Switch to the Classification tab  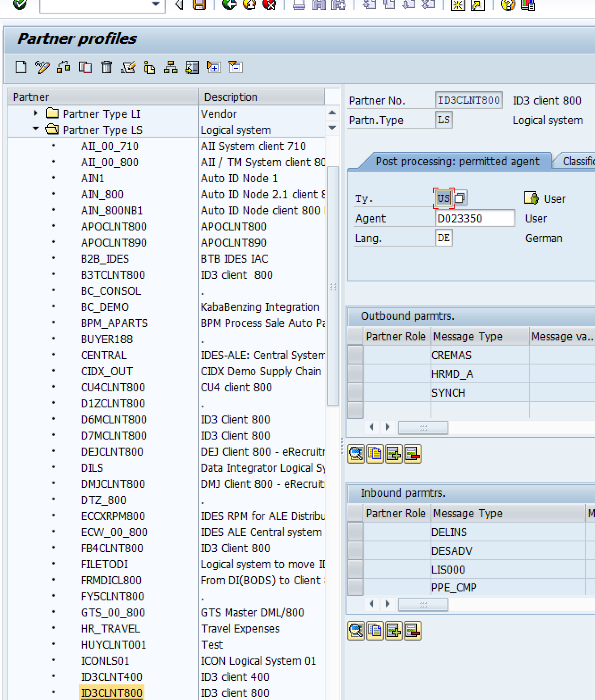click(x=578, y=161)
